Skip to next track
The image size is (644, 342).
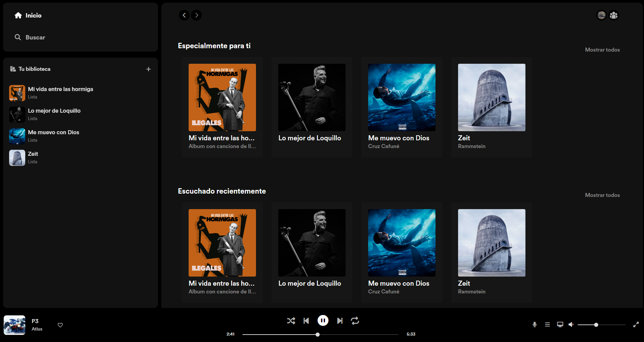point(340,321)
